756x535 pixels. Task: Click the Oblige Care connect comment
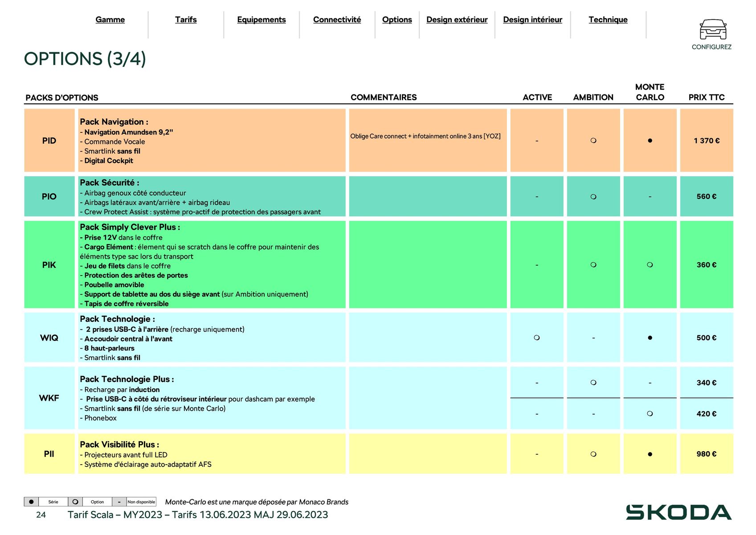coord(425,136)
